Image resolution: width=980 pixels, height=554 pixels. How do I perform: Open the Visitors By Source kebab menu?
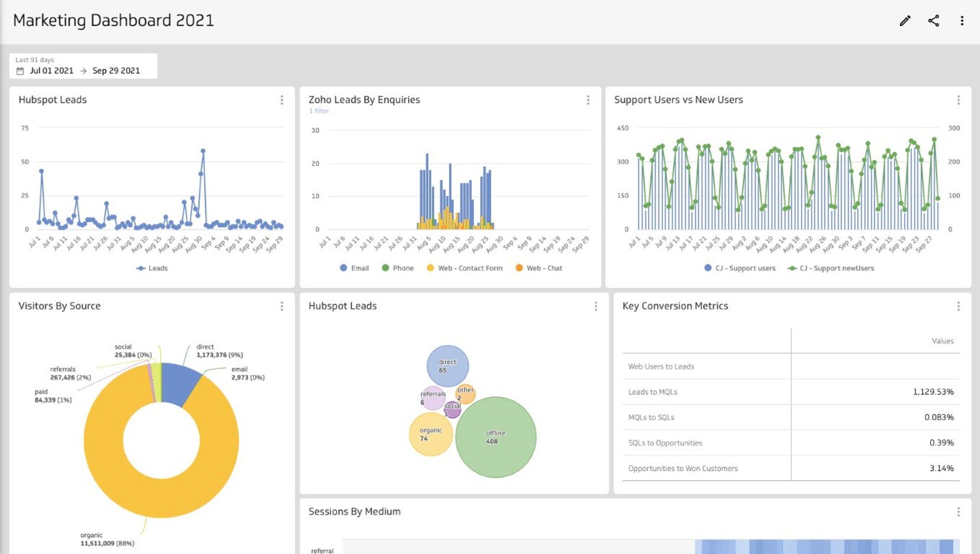click(x=282, y=306)
